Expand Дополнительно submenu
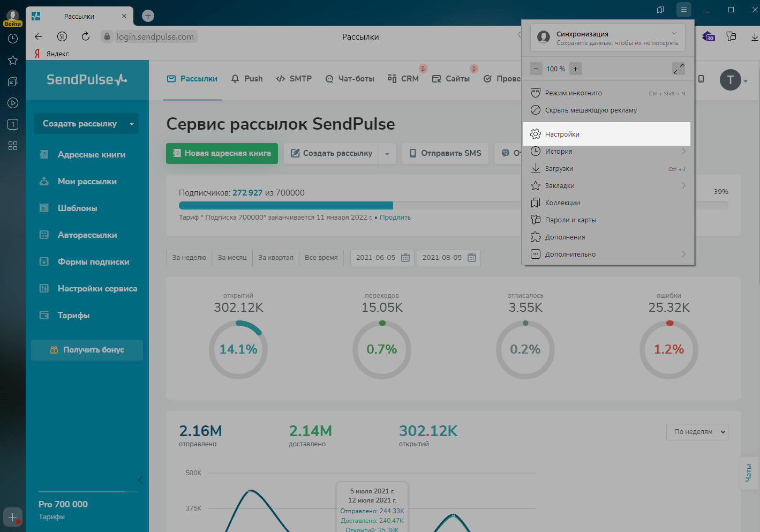 [x=608, y=254]
